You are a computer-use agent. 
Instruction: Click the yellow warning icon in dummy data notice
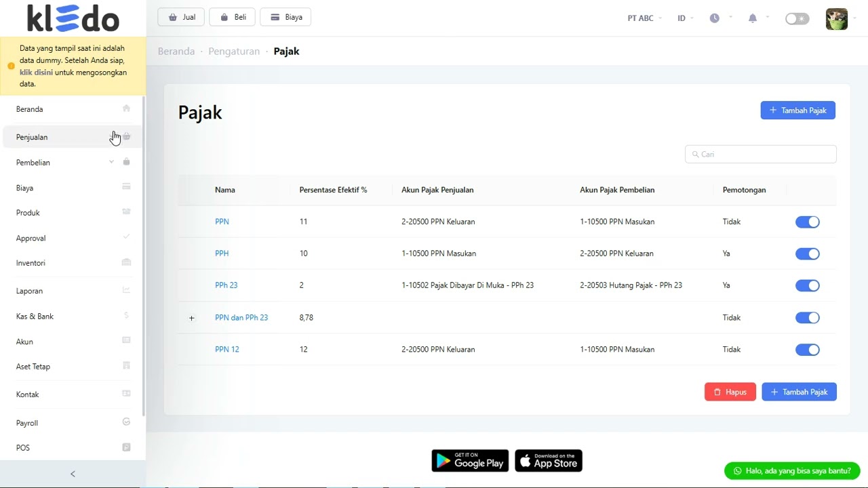[11, 66]
